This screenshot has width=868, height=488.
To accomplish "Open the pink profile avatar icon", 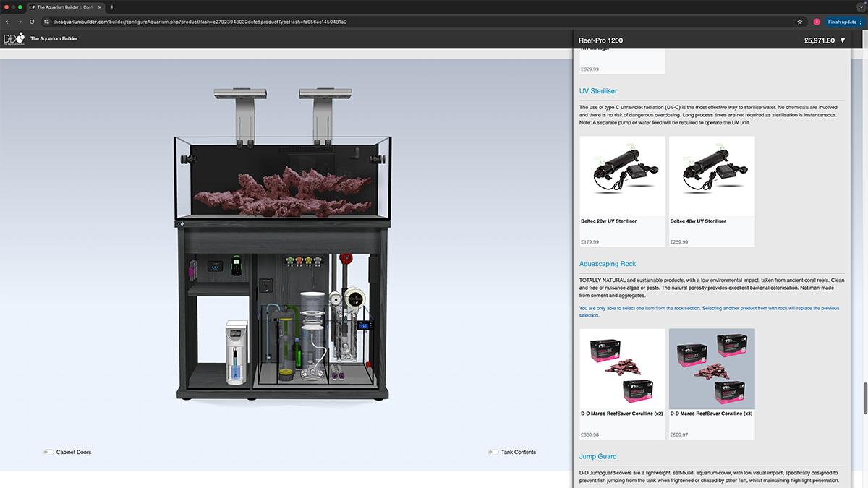I will click(817, 22).
